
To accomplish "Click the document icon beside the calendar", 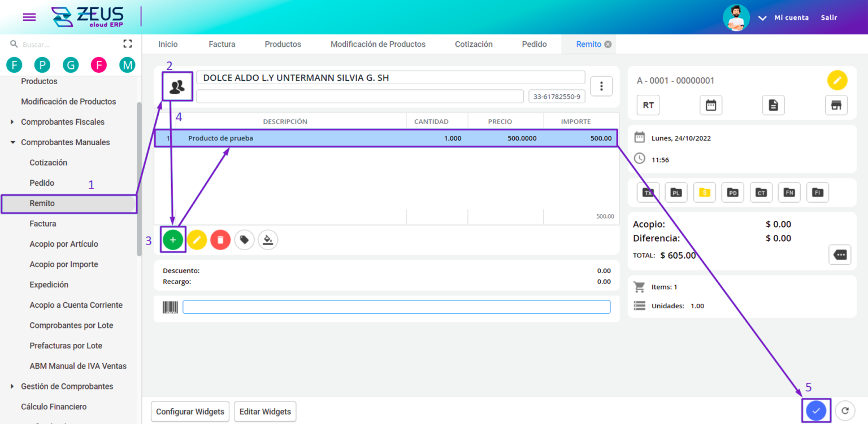I will (x=773, y=105).
